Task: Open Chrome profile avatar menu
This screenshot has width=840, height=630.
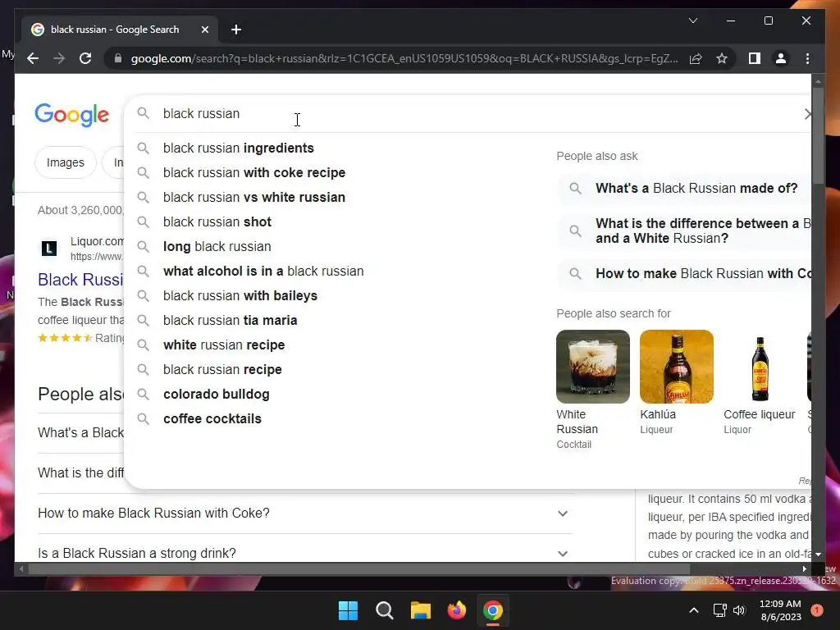Action: click(x=781, y=58)
